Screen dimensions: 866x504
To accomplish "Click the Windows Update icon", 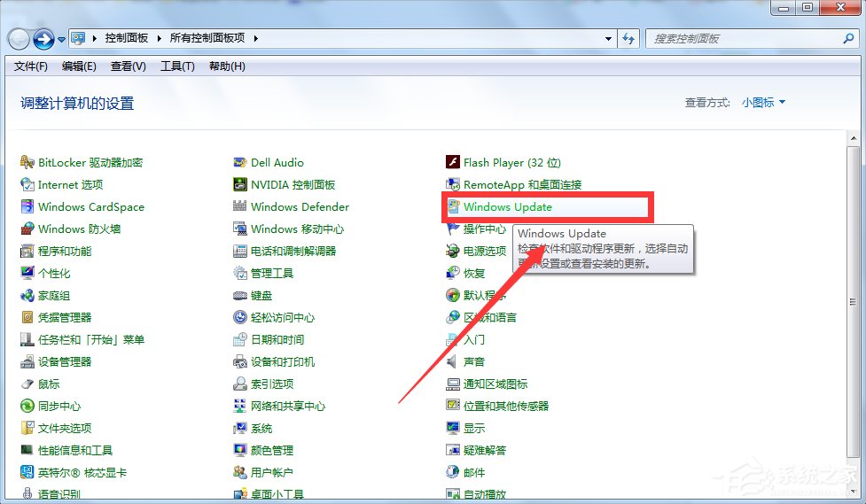I will 453,207.
